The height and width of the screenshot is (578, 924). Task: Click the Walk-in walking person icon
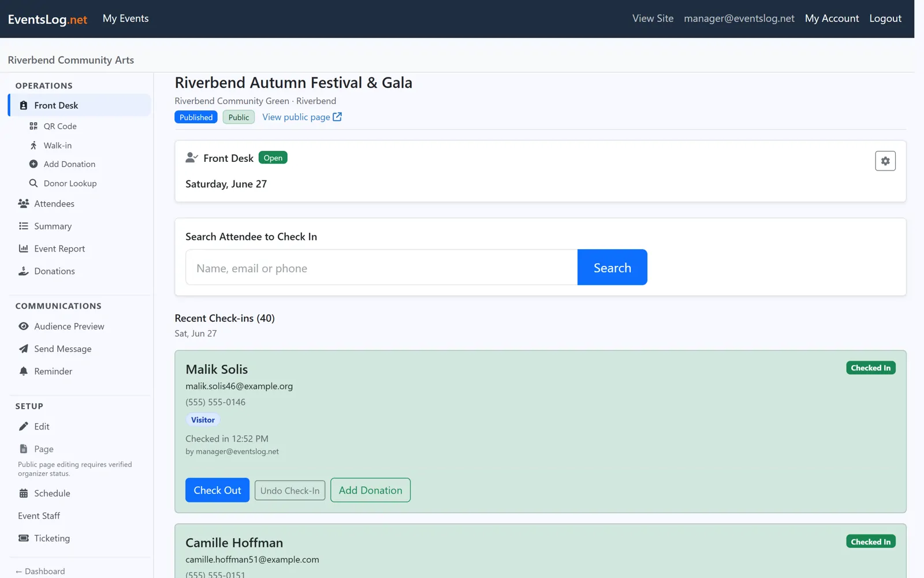point(33,145)
